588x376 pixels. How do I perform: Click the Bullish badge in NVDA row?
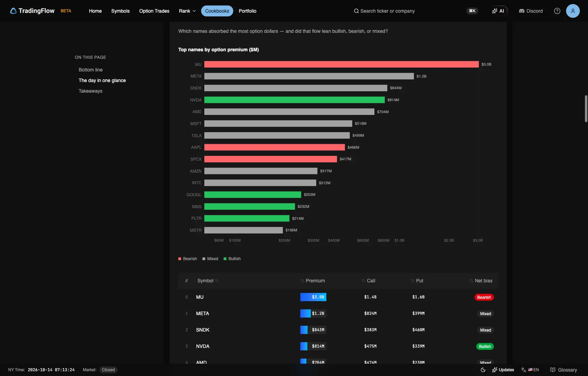485,347
